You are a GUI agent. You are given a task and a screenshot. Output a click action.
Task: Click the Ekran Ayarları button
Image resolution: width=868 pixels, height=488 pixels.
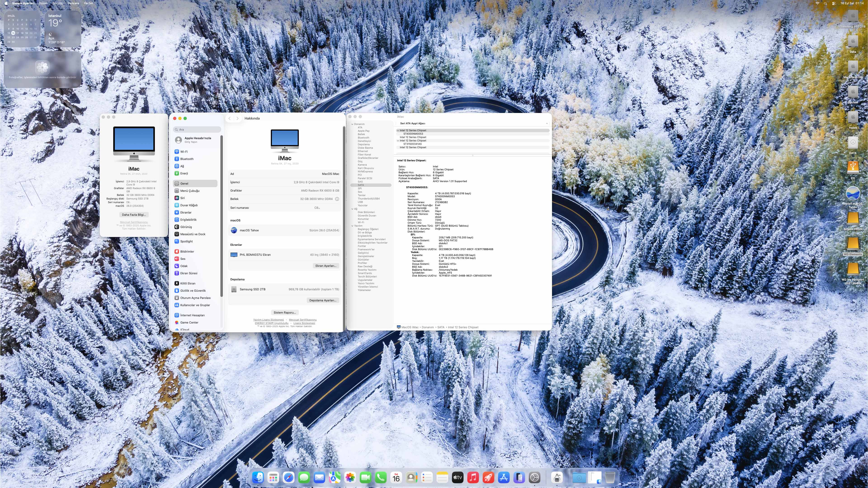click(x=325, y=266)
